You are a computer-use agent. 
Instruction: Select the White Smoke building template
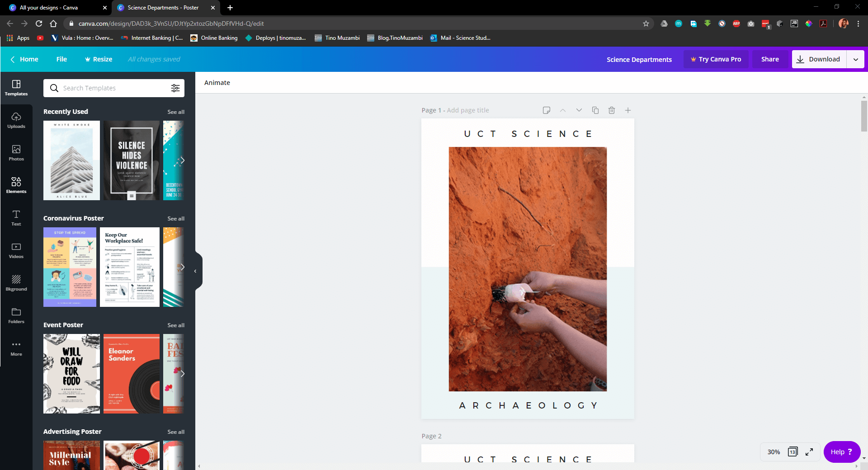[x=71, y=160]
